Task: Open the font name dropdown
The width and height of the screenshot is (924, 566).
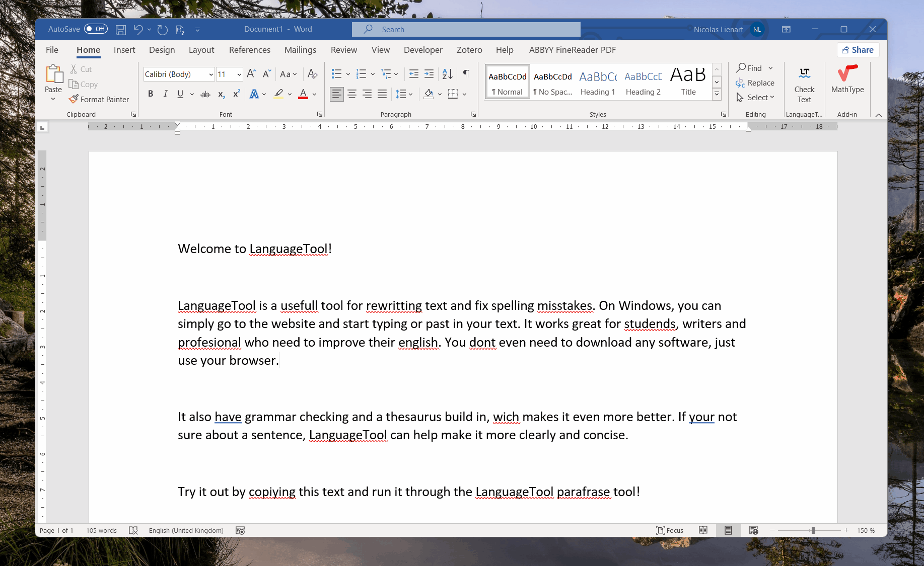Action: 211,74
